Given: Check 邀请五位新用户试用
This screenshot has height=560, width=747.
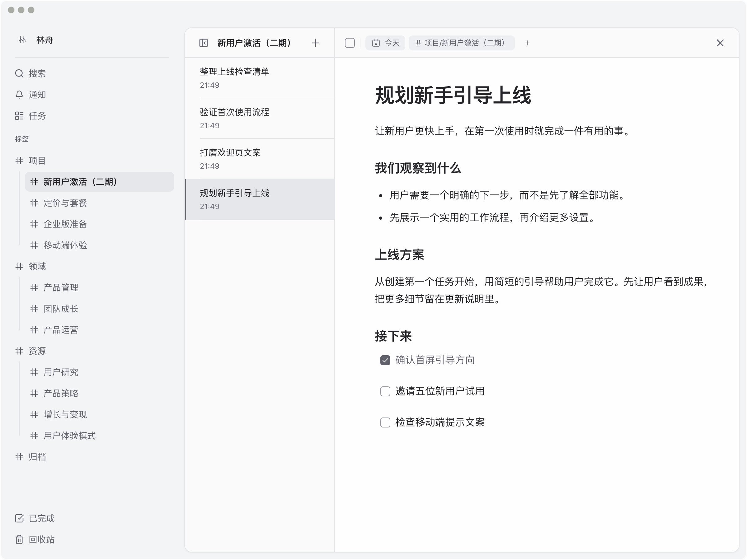Looking at the screenshot, I should [385, 391].
